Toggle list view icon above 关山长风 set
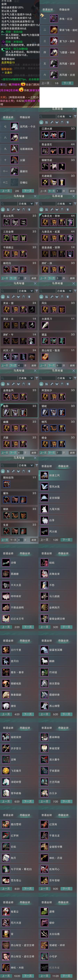78x980 pixels. tap(3, 210)
